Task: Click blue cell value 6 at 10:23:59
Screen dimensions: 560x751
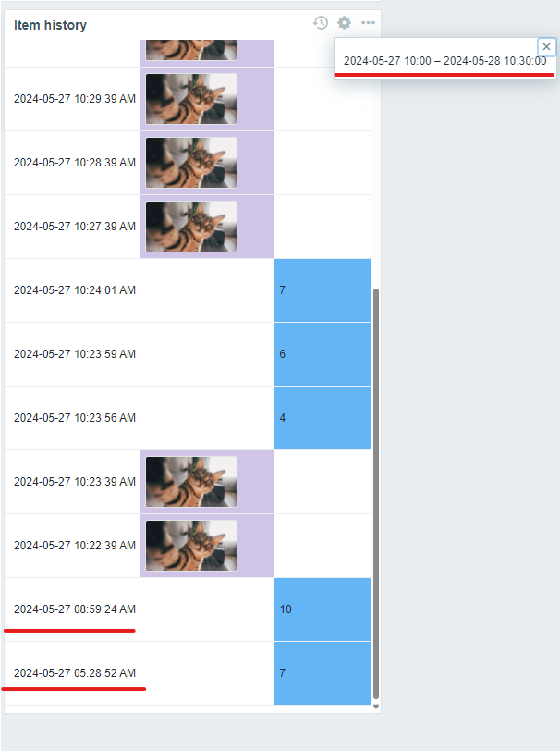Action: point(323,354)
